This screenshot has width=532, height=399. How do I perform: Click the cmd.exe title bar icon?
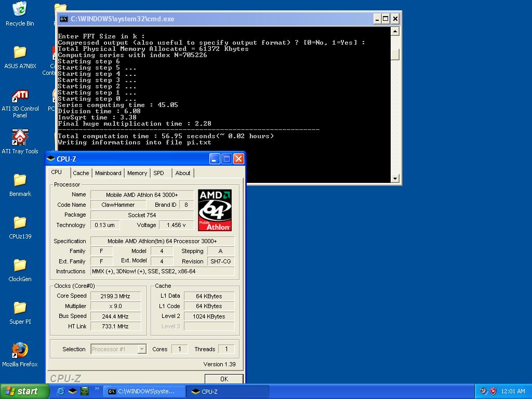click(x=63, y=19)
